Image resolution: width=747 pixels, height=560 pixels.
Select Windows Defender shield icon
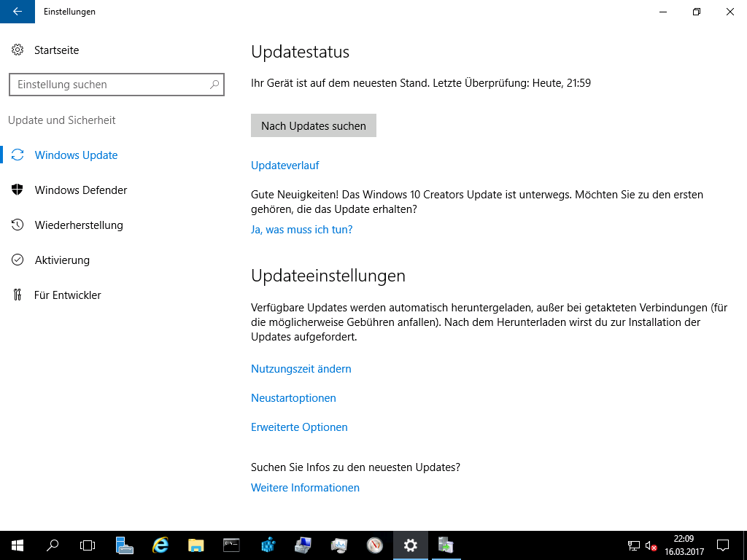click(x=18, y=190)
